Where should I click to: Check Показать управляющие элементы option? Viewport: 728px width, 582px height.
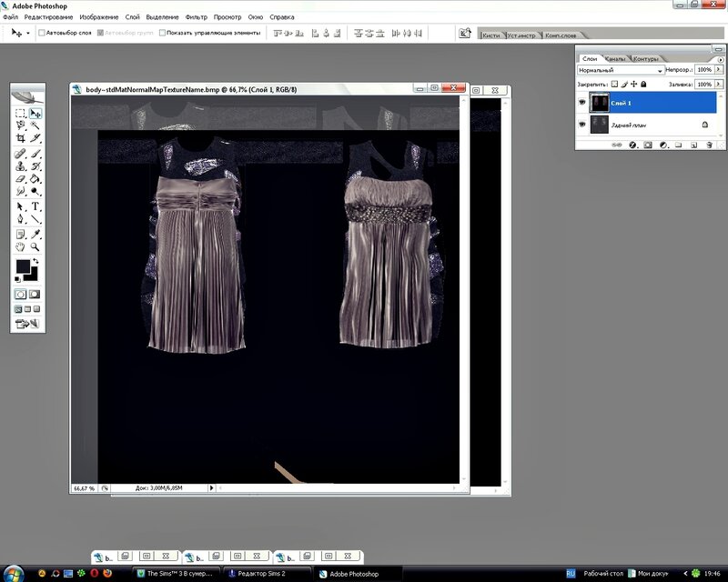[162, 33]
